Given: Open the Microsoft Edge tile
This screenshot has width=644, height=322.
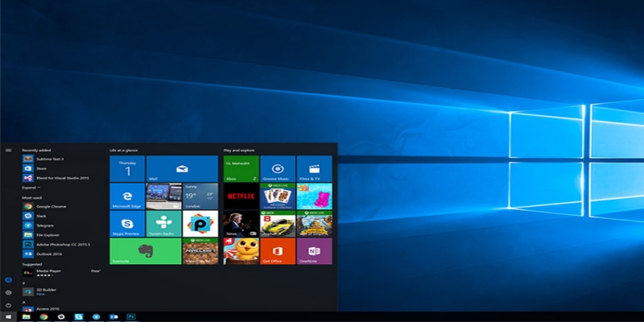Looking at the screenshot, I should (126, 196).
